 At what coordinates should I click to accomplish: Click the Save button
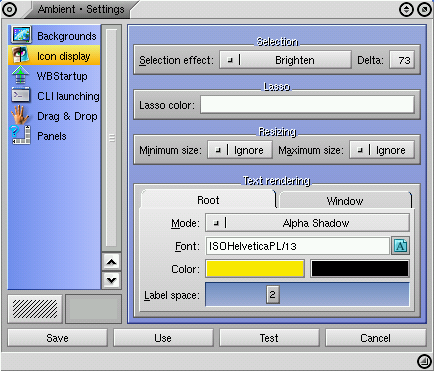tap(57, 338)
